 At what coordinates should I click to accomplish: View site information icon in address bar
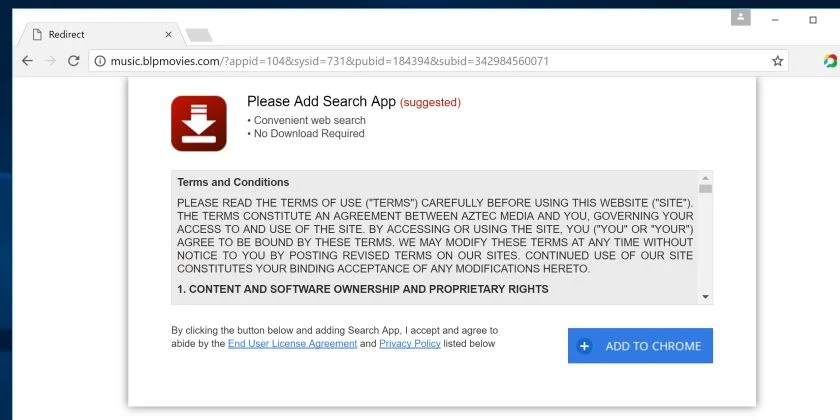click(100, 61)
